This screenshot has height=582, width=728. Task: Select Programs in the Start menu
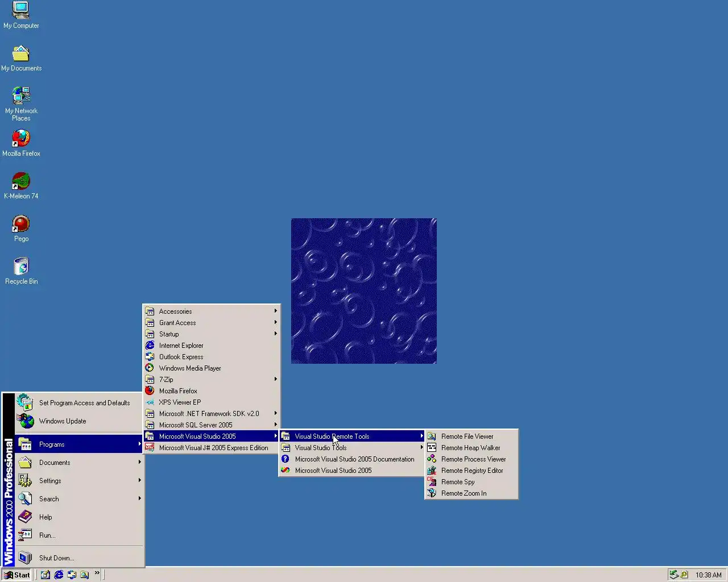79,444
